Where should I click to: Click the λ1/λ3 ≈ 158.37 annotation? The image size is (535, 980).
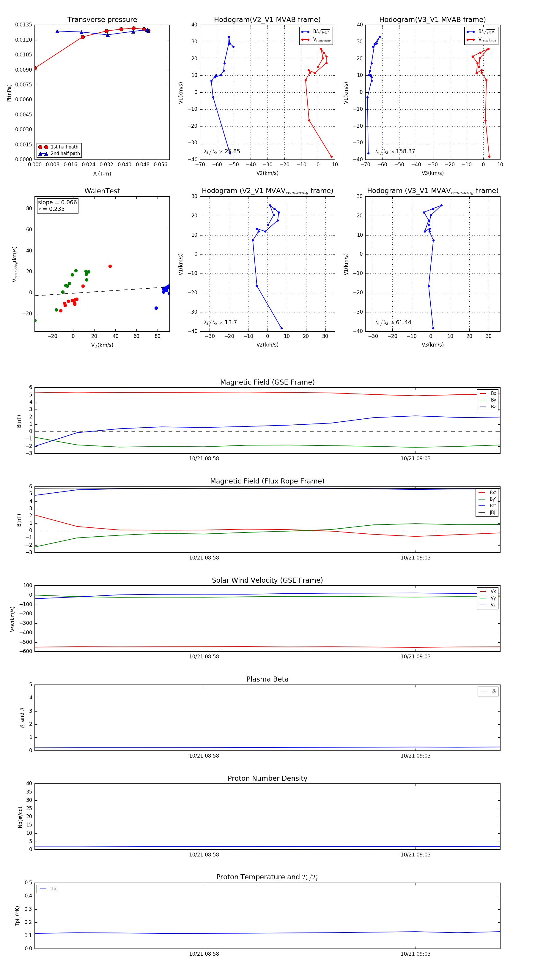point(395,151)
